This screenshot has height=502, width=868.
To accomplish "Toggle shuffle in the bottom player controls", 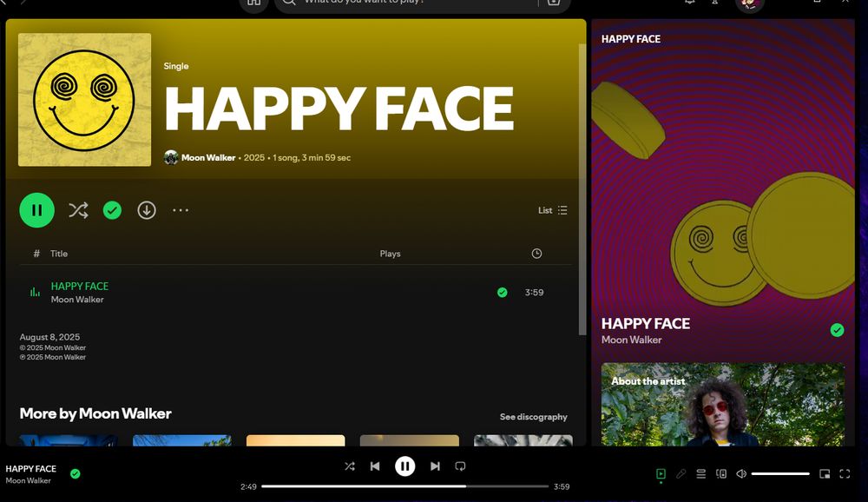I will coord(349,466).
